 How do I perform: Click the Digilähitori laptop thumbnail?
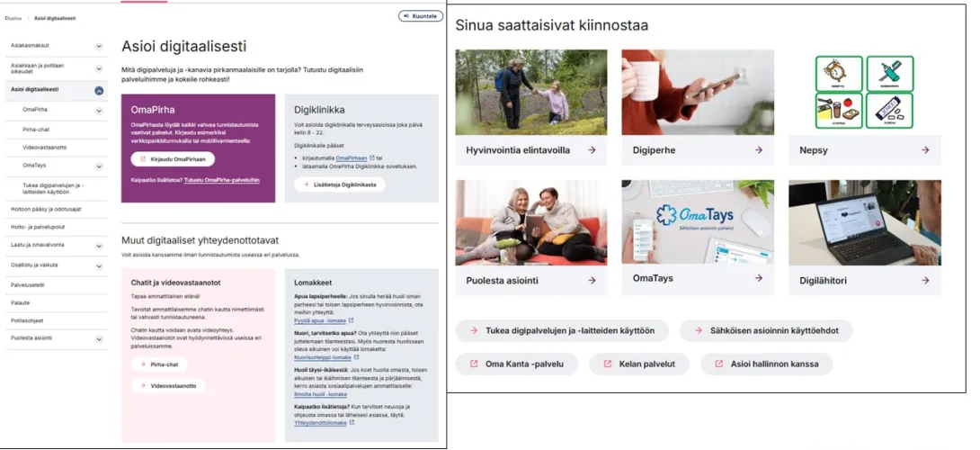coord(864,223)
